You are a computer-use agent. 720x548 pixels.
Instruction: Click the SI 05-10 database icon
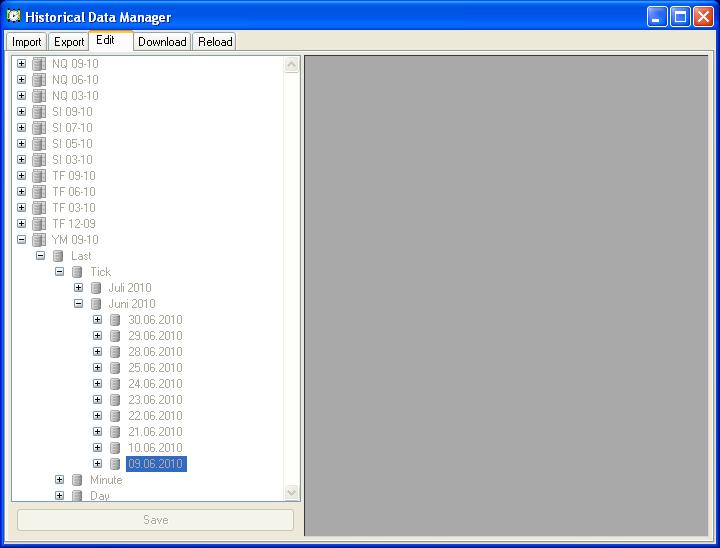[x=39, y=143]
